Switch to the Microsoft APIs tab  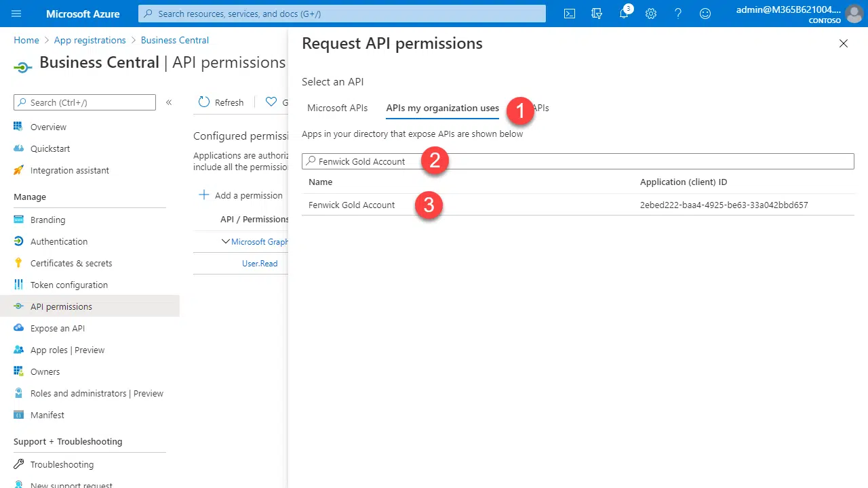(x=337, y=108)
